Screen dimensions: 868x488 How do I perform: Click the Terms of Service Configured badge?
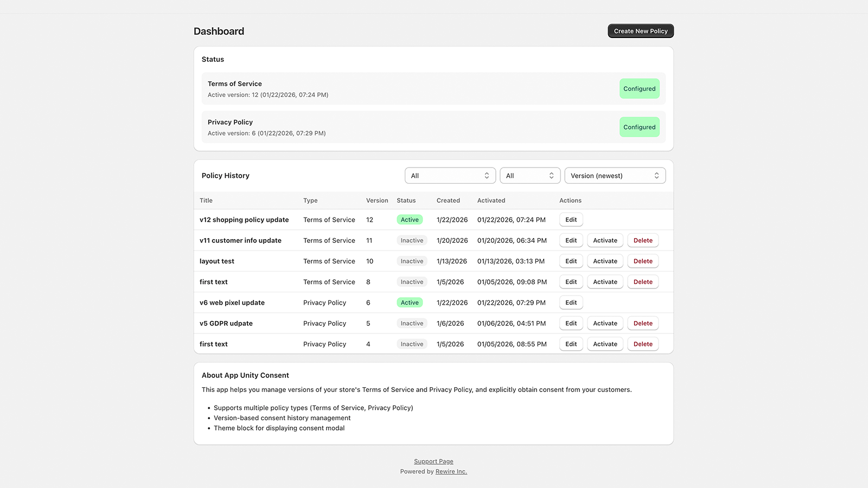[x=640, y=88]
